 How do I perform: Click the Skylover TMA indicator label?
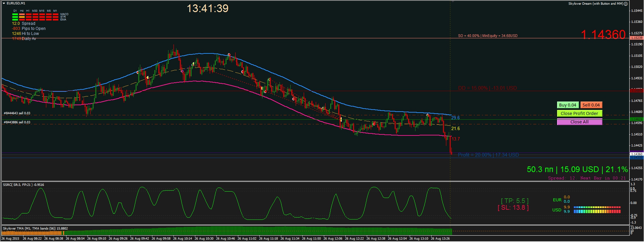[x=35, y=229]
